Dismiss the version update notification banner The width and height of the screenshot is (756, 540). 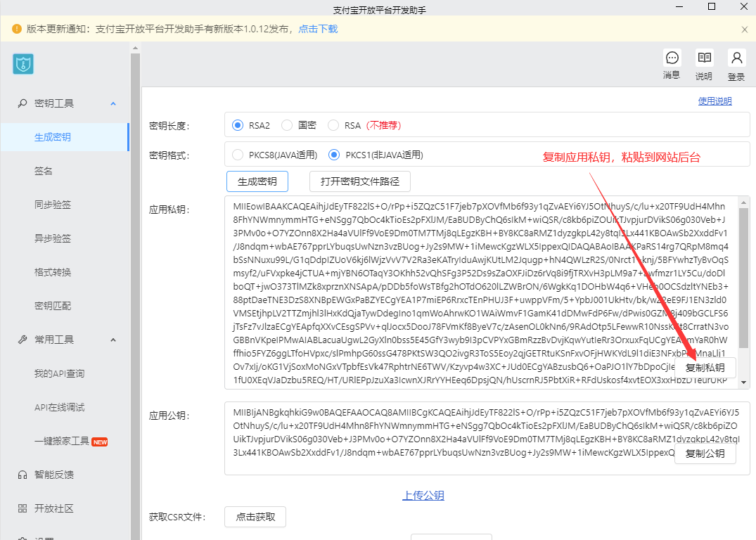tap(745, 30)
